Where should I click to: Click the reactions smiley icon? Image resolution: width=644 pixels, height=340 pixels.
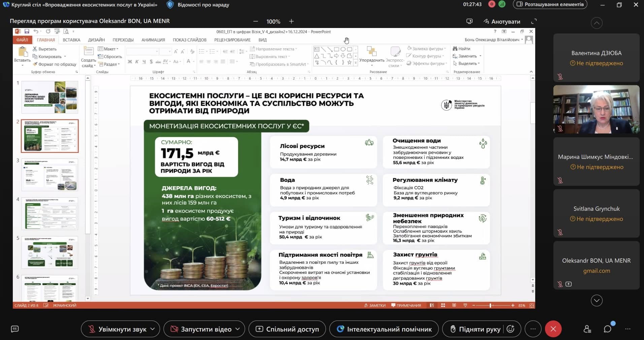point(511,329)
